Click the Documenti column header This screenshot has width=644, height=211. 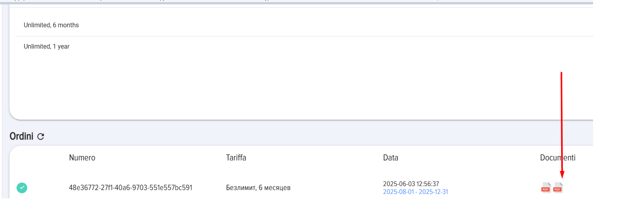[557, 158]
